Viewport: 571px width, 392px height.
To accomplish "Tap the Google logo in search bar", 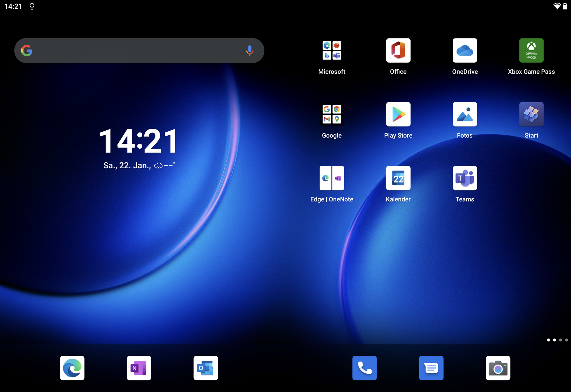I will coord(27,51).
